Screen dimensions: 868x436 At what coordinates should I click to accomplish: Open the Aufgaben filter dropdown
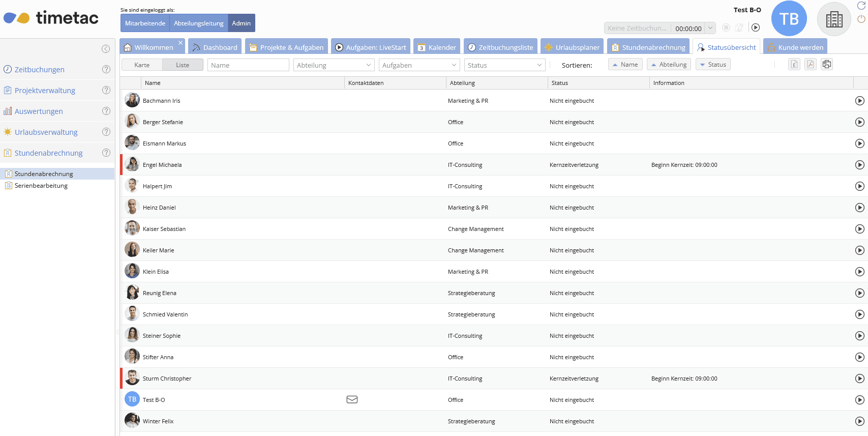(x=419, y=65)
